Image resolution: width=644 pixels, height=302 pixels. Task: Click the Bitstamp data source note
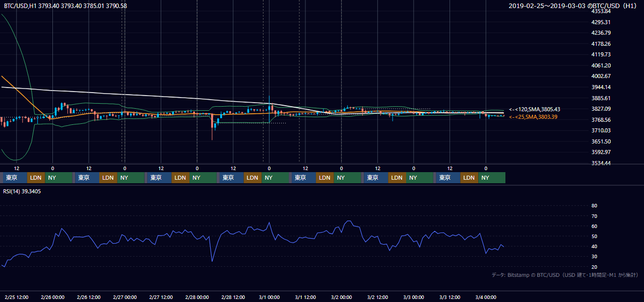tap(565, 275)
